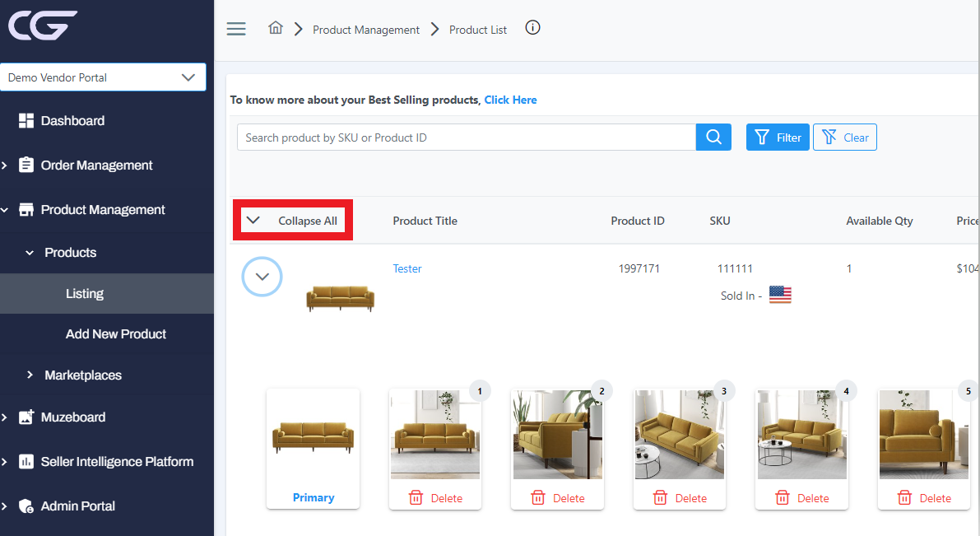The width and height of the screenshot is (980, 536).
Task: Follow the Click Here best selling link
Action: (x=510, y=100)
